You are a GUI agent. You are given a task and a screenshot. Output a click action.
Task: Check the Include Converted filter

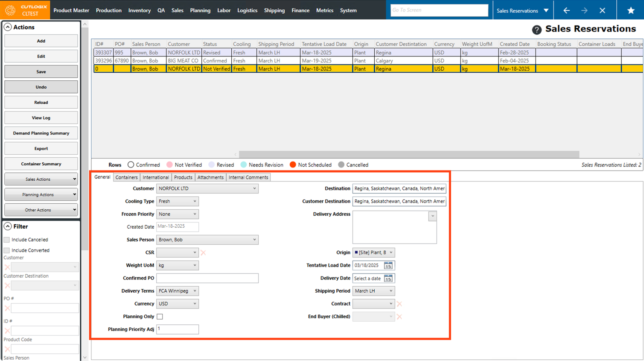point(7,250)
